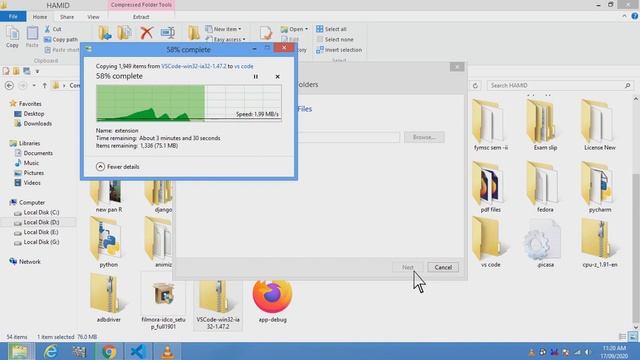Select the app-debug Firefox file
The height and width of the screenshot is (360, 640).
point(272,300)
